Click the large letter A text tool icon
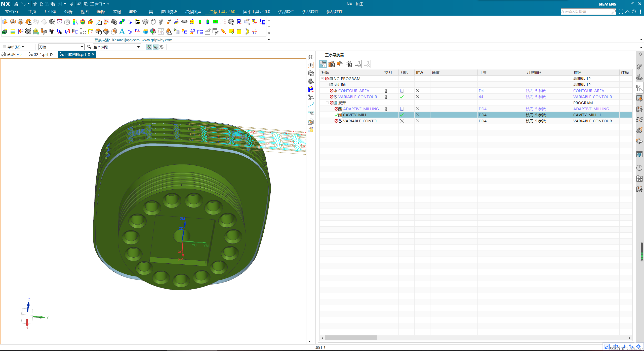Screen dimensions: 644x351 (x=122, y=31)
